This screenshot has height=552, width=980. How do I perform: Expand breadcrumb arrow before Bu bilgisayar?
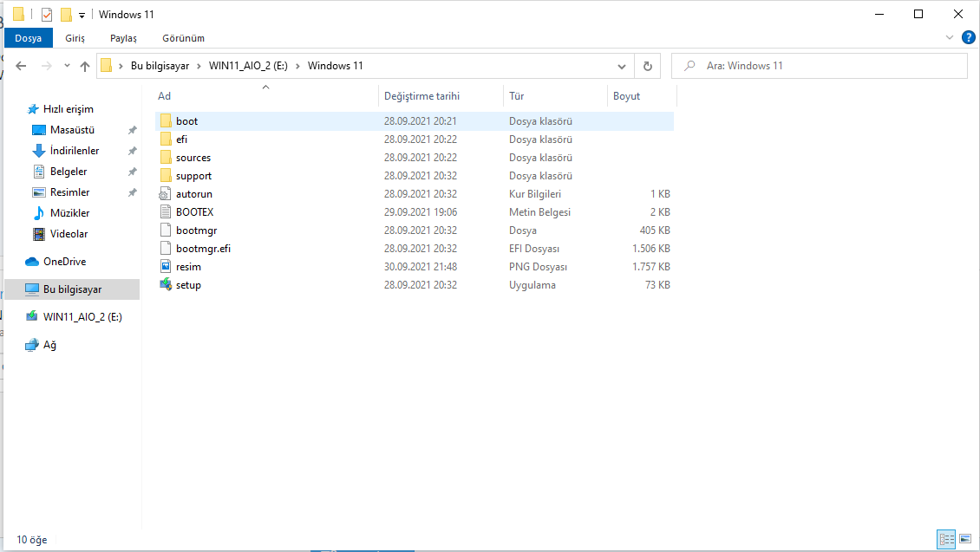(121, 66)
